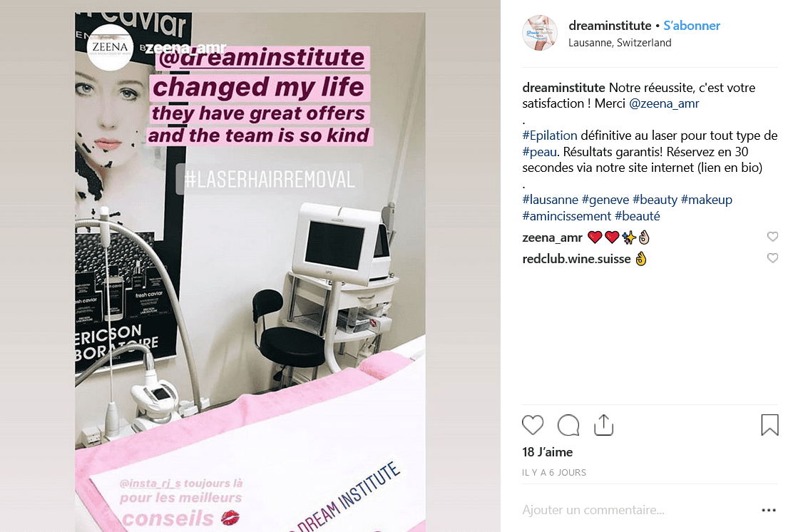Open the @zeena_amr mention in the caption
Viewport: 798px width, 532px height.
(x=664, y=103)
